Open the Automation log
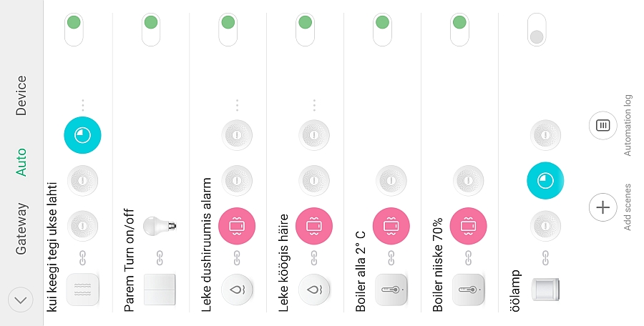The height and width of the screenshot is (326, 644). pos(603,125)
